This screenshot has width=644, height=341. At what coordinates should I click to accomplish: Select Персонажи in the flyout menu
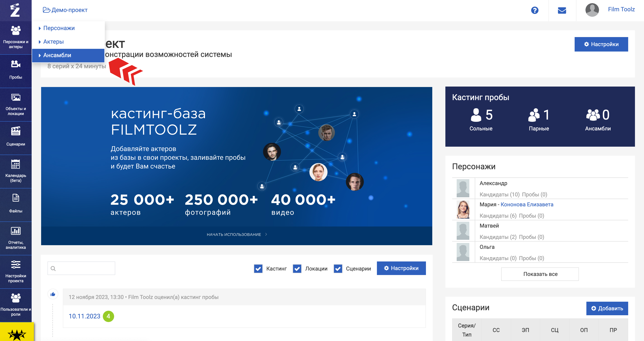click(x=68, y=28)
